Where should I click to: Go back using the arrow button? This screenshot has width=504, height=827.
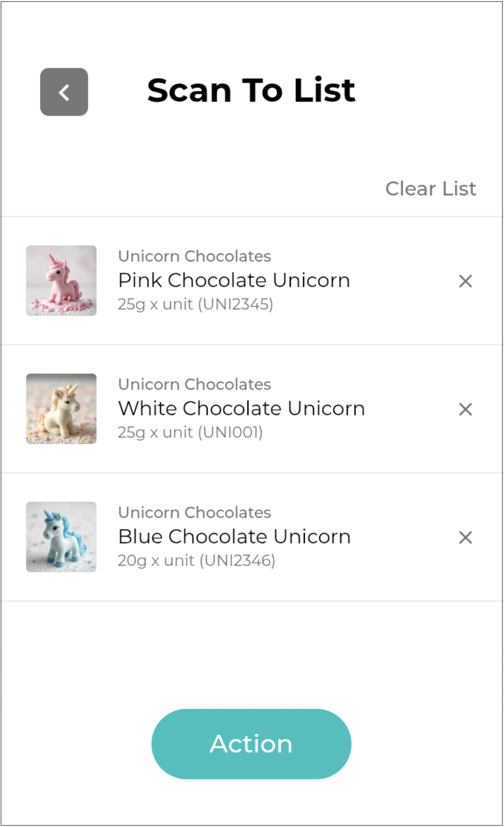point(64,92)
